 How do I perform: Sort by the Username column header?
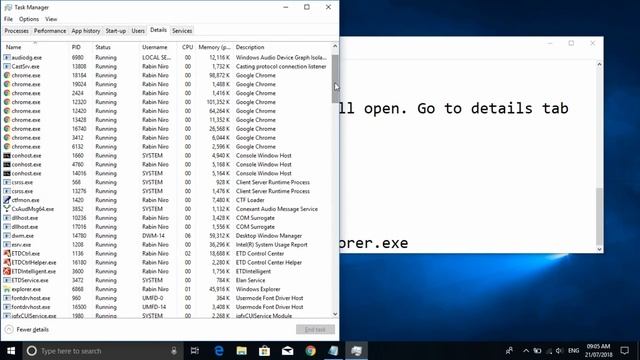[x=158, y=47]
